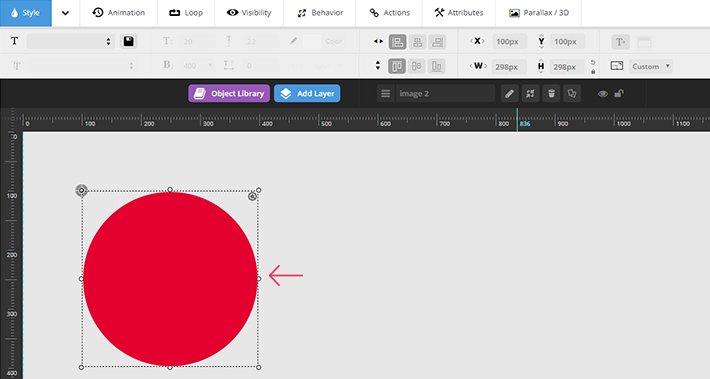
Task: Select the red circle image layer
Action: [170, 279]
